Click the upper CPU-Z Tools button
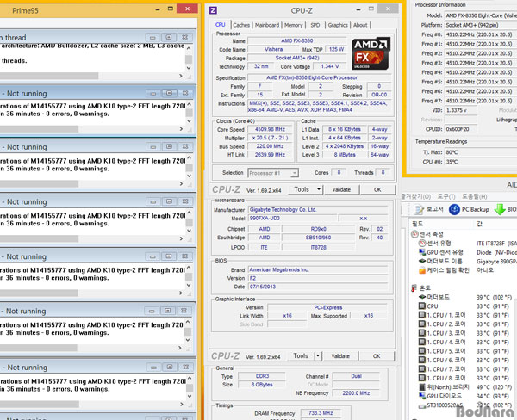 click(x=302, y=189)
